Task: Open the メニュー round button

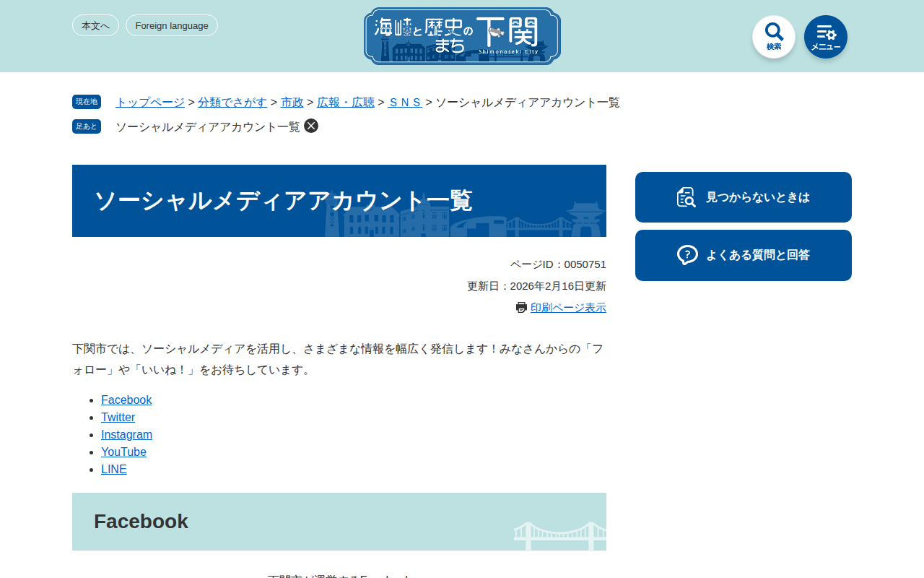Action: point(826,37)
